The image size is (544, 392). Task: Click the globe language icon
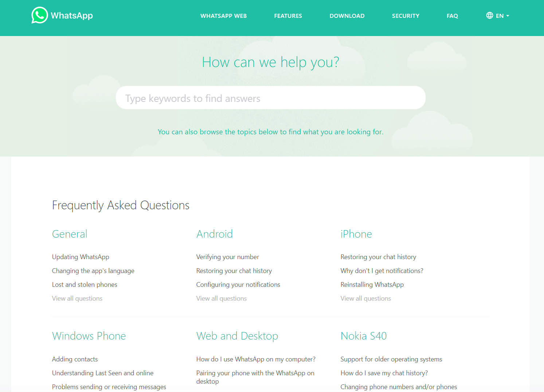(x=489, y=15)
